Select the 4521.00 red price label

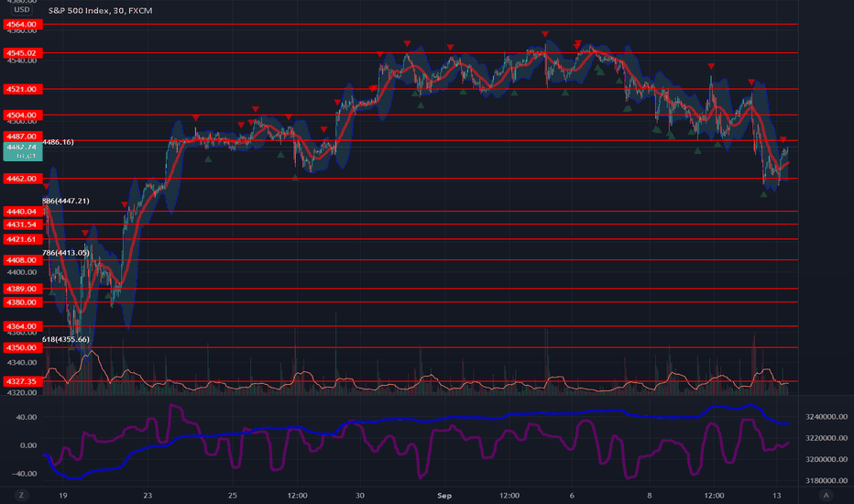click(23, 89)
